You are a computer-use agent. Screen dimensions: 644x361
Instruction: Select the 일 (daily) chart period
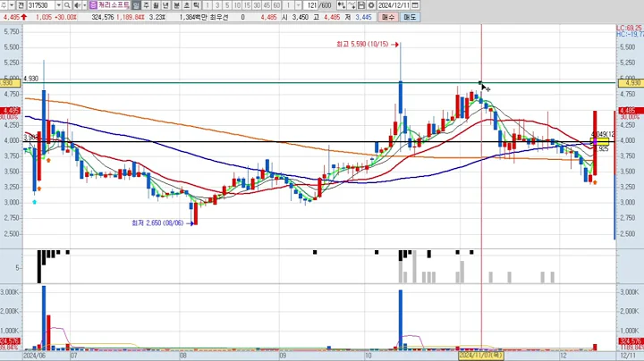click(136, 5)
